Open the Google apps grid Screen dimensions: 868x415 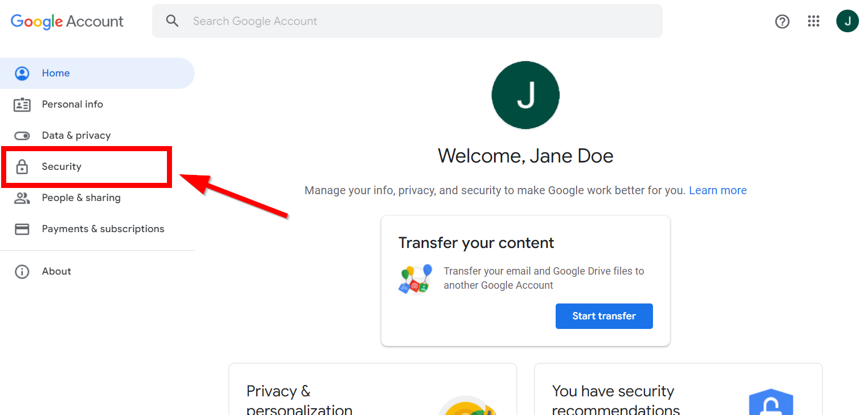(x=814, y=22)
